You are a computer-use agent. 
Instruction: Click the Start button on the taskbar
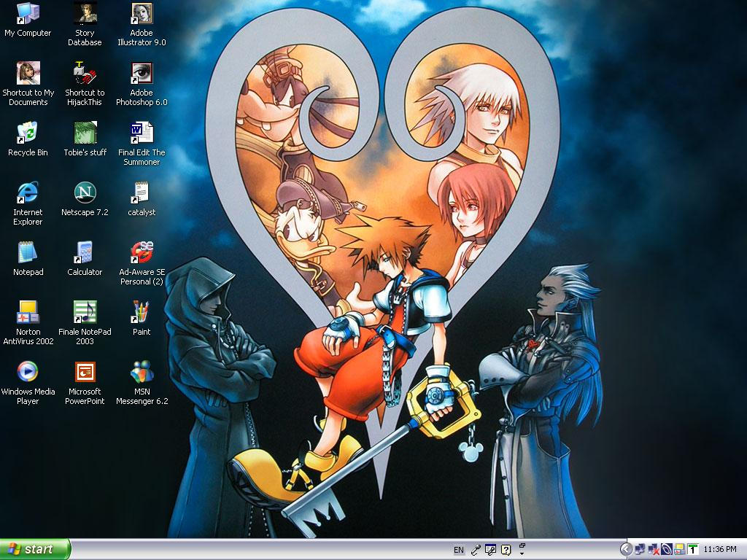pyautogui.click(x=35, y=549)
